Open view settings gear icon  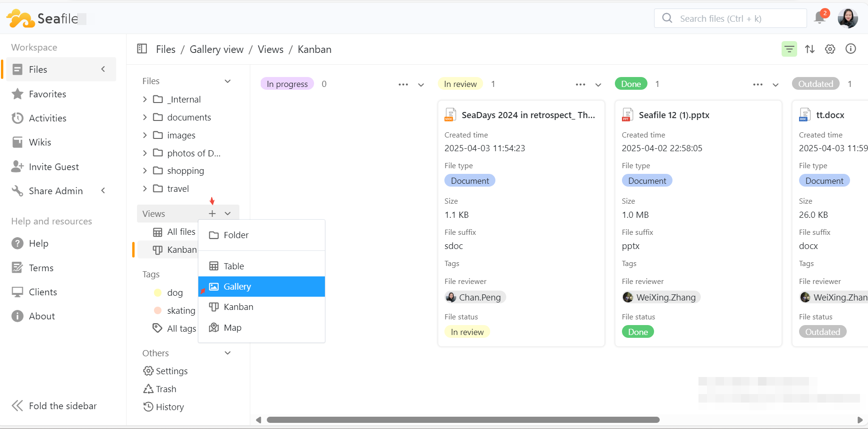(830, 49)
